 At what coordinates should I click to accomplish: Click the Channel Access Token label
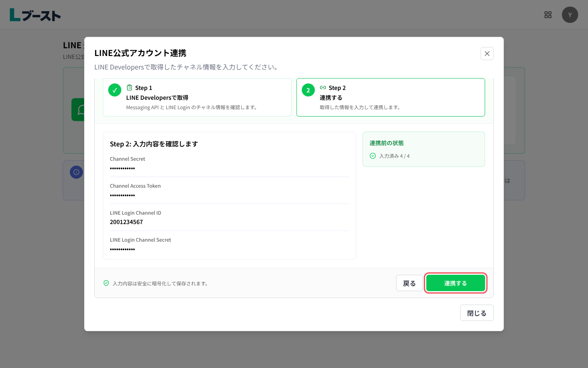point(135,186)
